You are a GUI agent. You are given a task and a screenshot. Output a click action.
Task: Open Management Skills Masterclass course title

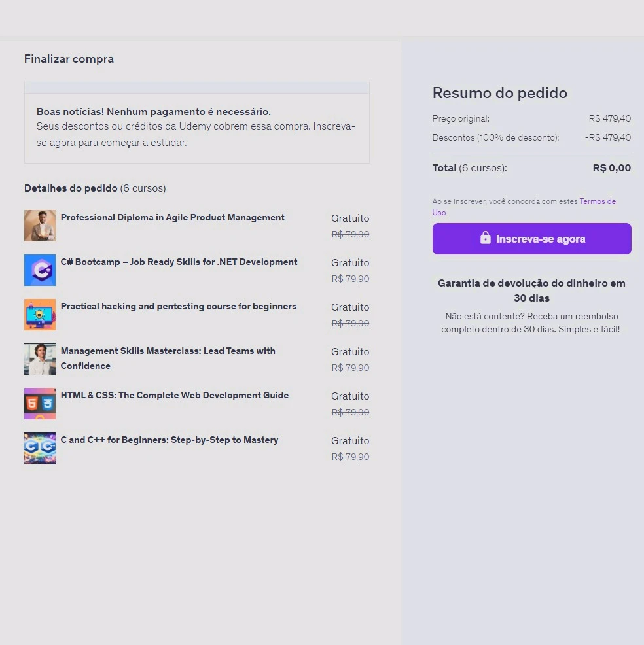coord(168,351)
